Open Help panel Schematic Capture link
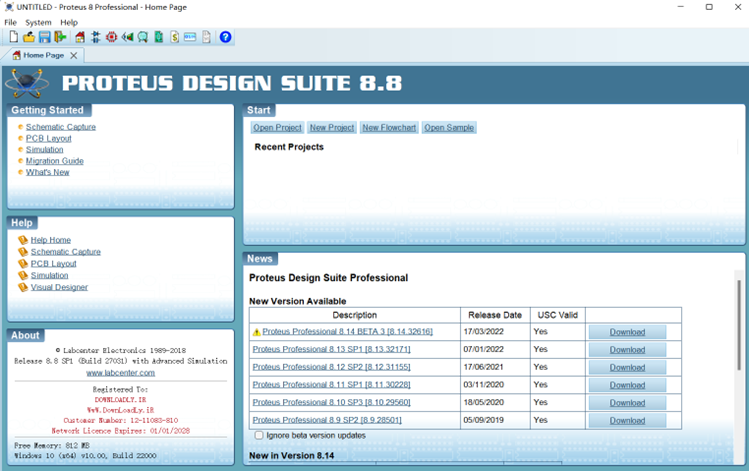This screenshot has height=471, width=749. (x=65, y=252)
